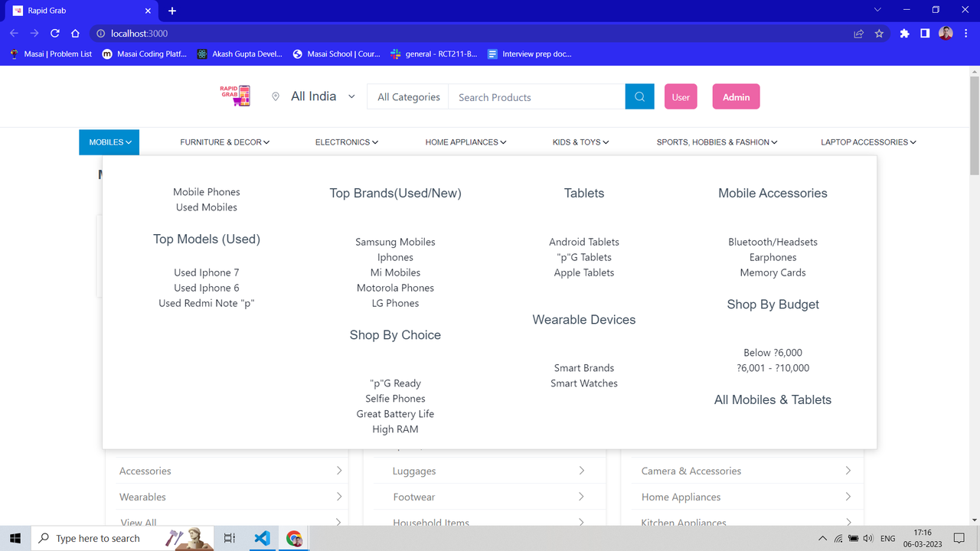This screenshot has height=551, width=980.
Task: Choose Selfie Phones link
Action: (395, 399)
